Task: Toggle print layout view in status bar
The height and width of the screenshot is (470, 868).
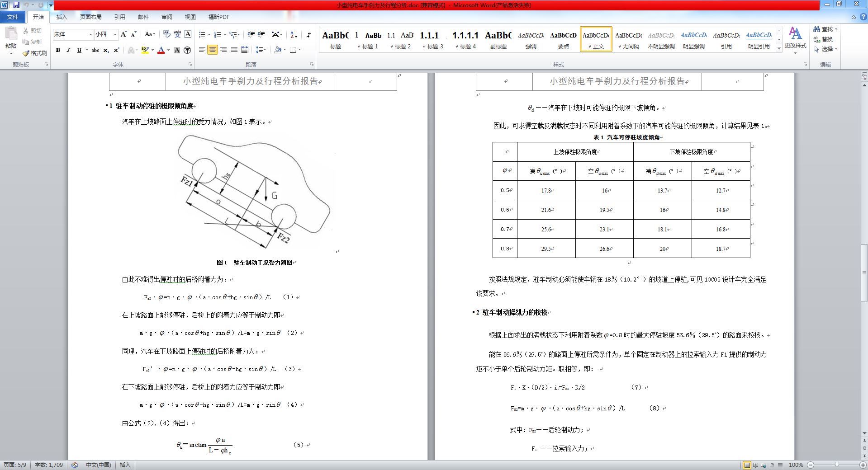Action: (747, 465)
